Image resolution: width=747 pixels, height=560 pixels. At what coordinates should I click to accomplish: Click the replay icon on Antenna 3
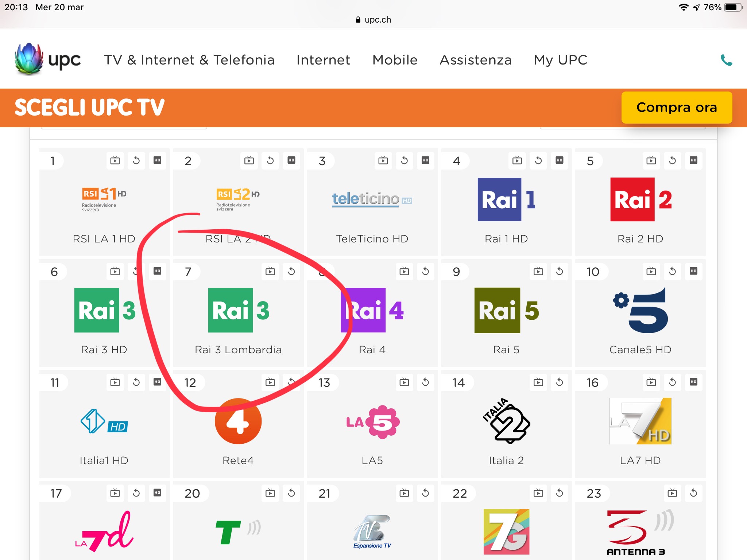tap(693, 493)
